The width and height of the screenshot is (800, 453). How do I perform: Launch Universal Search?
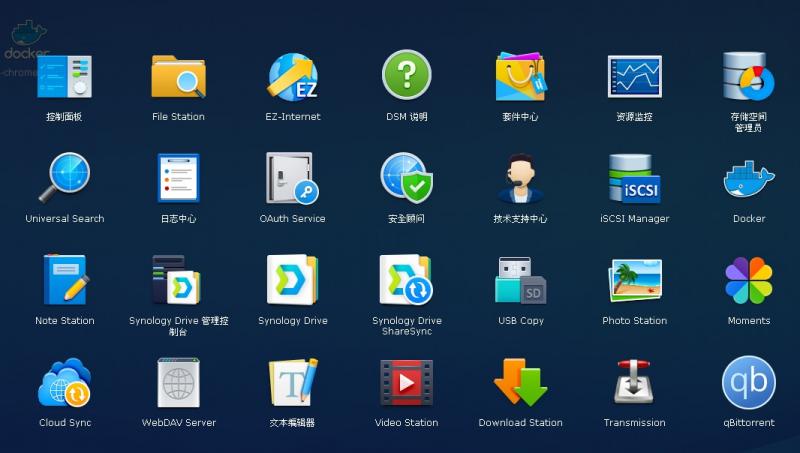65,178
